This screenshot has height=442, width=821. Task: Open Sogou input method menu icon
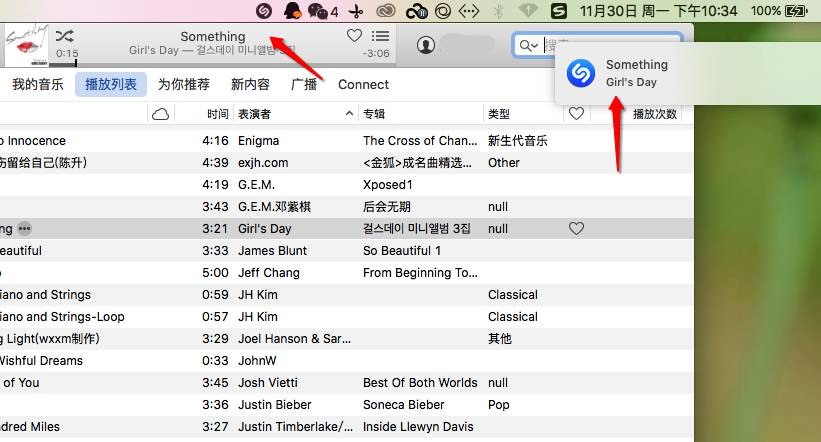pyautogui.click(x=559, y=10)
